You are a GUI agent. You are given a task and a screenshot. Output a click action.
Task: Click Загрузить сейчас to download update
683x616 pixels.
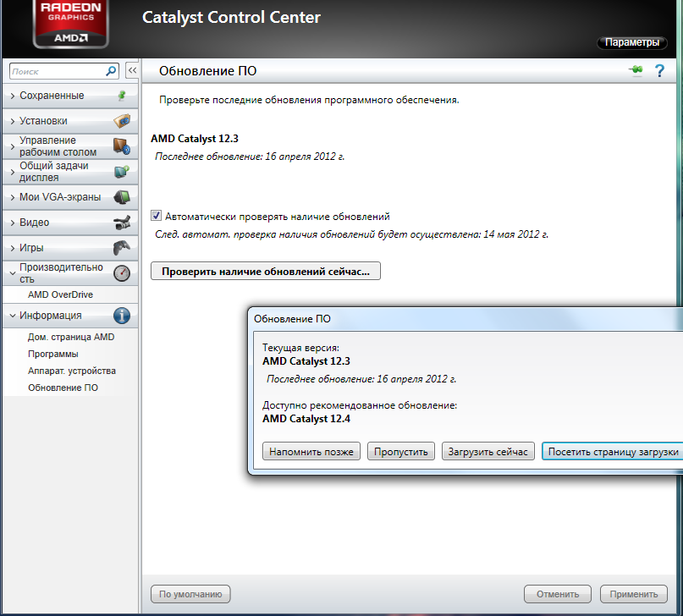coord(488,452)
